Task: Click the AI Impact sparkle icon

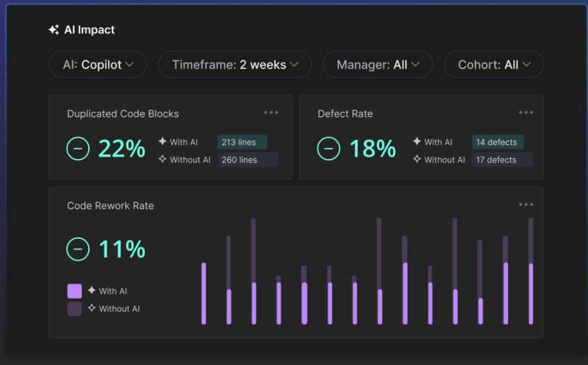Action: click(x=54, y=30)
